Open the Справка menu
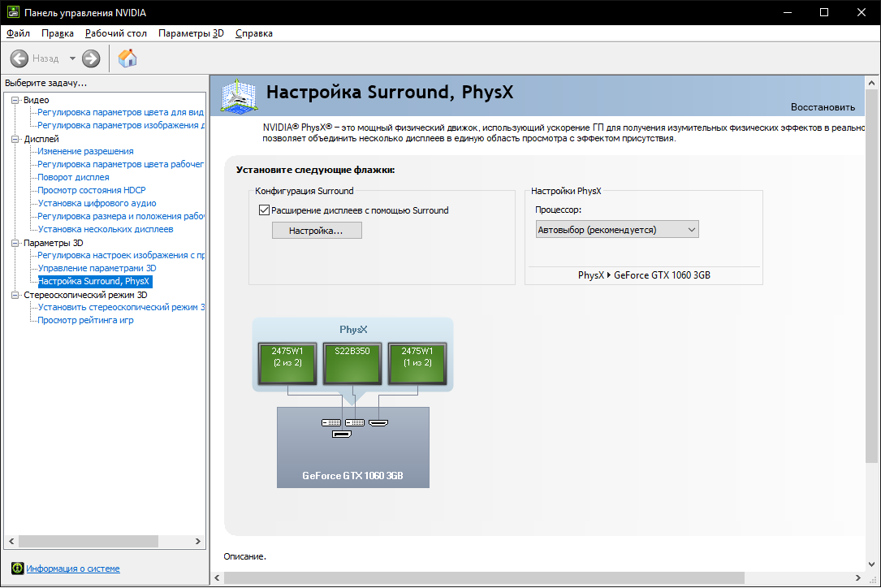The height and width of the screenshot is (588, 881). pyautogui.click(x=254, y=33)
